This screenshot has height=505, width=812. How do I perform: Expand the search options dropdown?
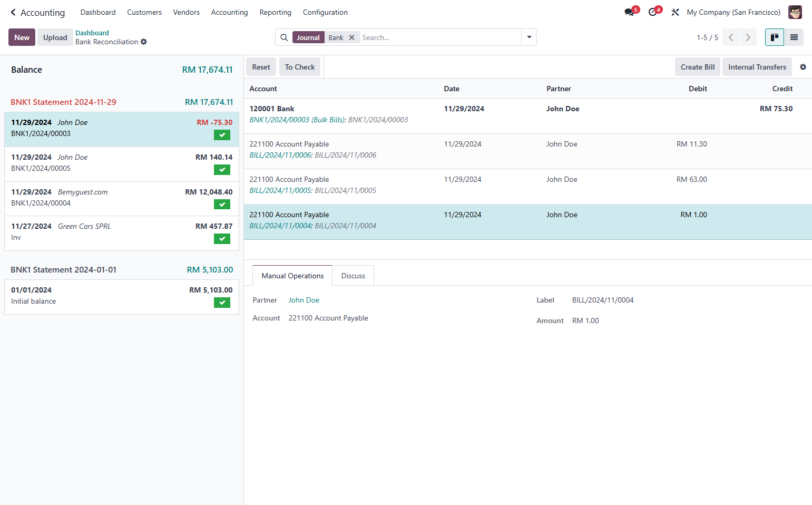[x=529, y=37]
